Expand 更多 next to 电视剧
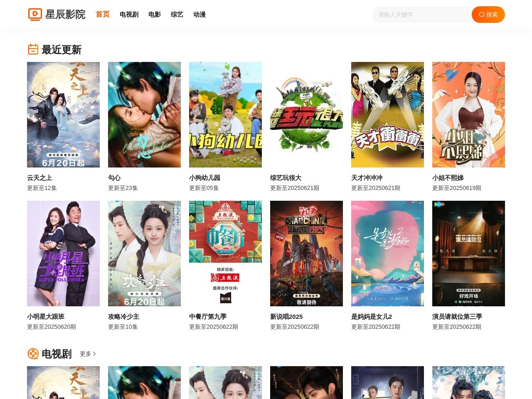Viewport: 532px width, 399px height. [88, 354]
